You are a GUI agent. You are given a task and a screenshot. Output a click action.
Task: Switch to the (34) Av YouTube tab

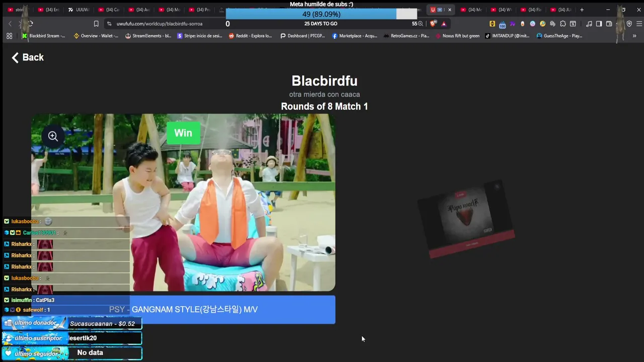(x=139, y=10)
